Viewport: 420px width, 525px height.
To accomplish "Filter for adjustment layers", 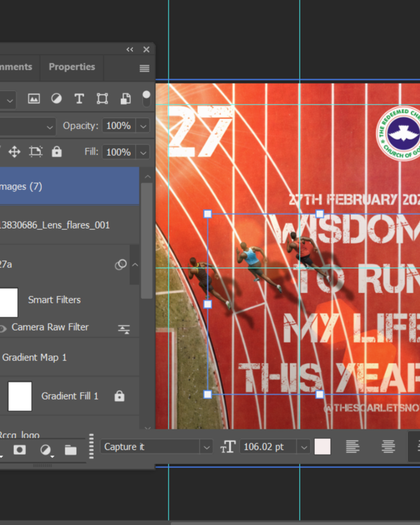I will pyautogui.click(x=56, y=99).
